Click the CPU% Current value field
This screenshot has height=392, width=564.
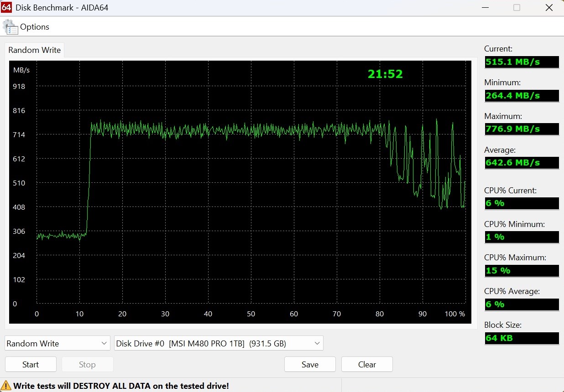tap(522, 203)
